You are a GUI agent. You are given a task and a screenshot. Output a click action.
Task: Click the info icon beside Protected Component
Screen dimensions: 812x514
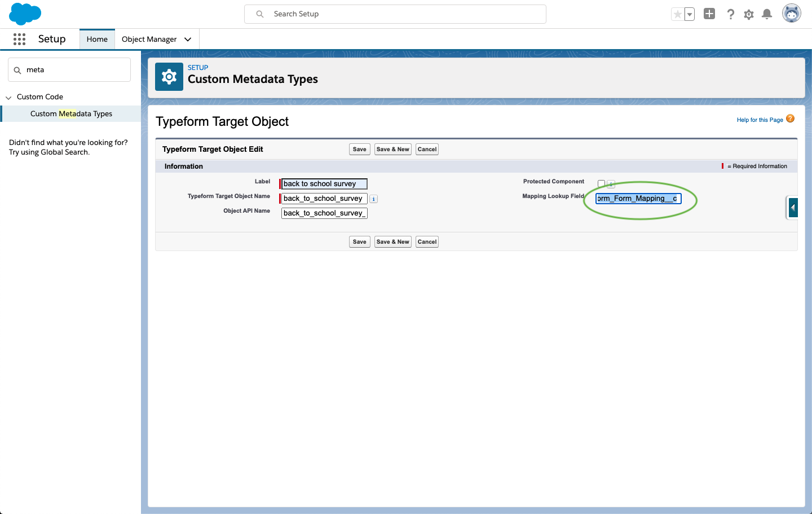tap(611, 184)
